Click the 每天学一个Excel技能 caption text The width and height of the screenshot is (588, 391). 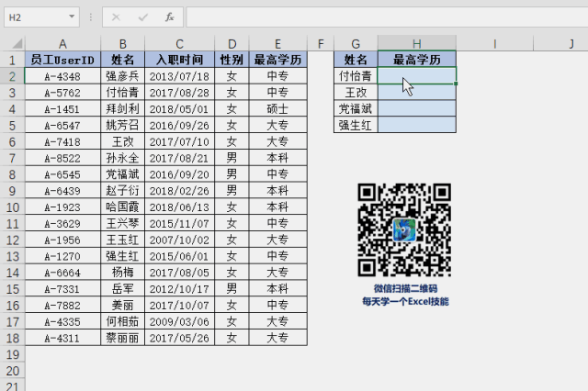coord(405,301)
